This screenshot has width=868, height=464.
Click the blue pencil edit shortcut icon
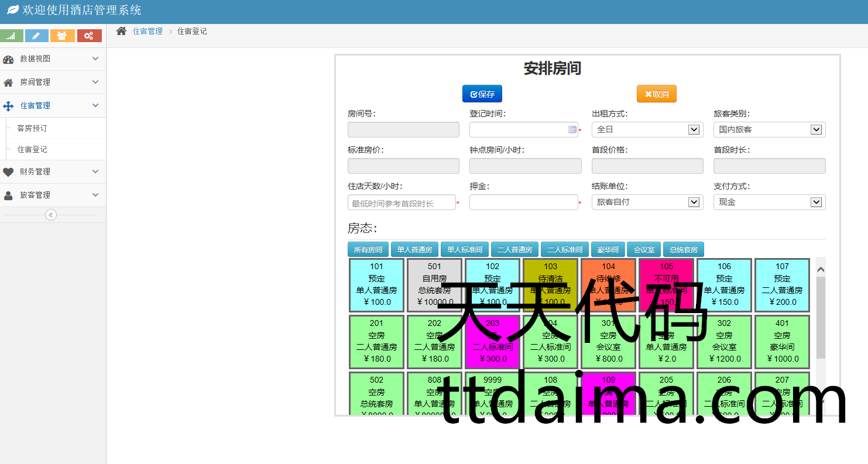pyautogui.click(x=37, y=36)
